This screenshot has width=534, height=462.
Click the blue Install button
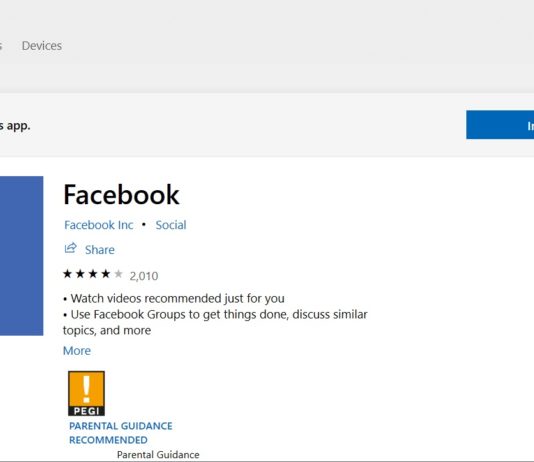point(500,125)
